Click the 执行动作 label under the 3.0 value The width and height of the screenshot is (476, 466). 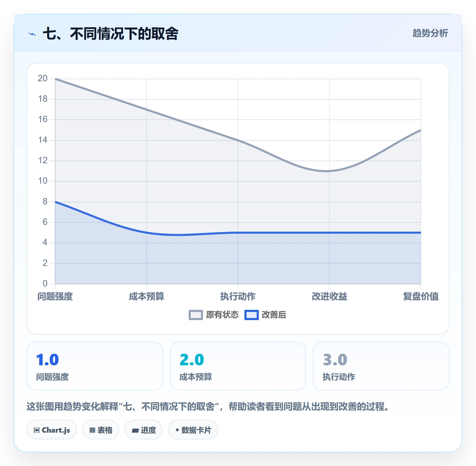pos(339,377)
